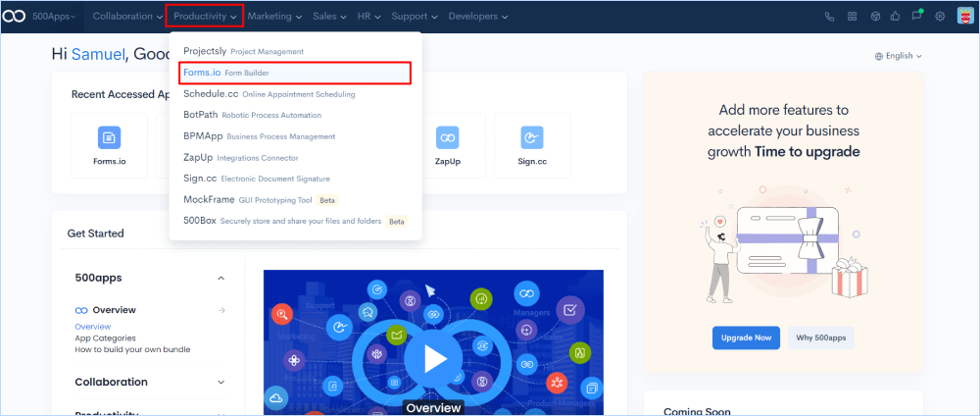
Task: Open the 500Apps switcher dropdown
Action: click(54, 17)
